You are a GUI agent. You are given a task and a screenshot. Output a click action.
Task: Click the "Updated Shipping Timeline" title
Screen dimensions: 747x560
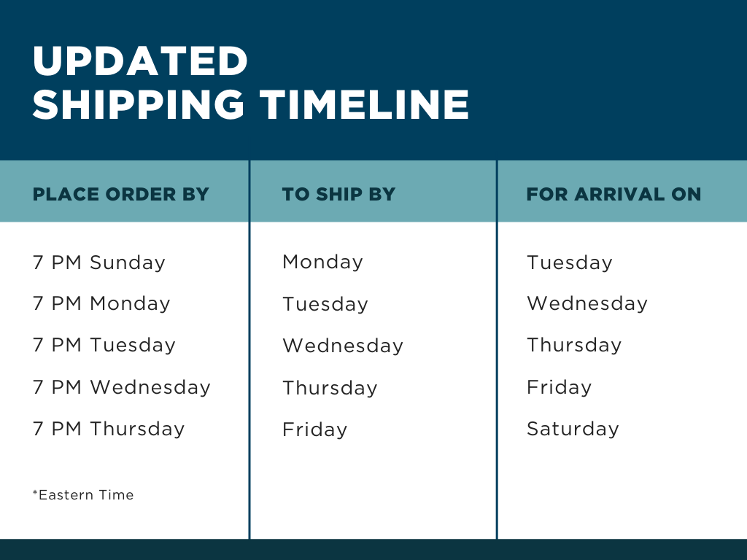coord(250,82)
